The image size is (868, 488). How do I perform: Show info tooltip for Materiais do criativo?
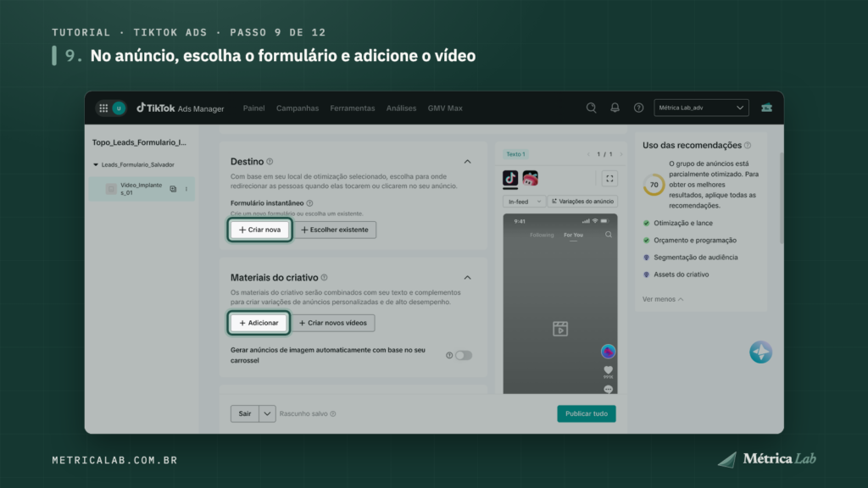(x=325, y=277)
